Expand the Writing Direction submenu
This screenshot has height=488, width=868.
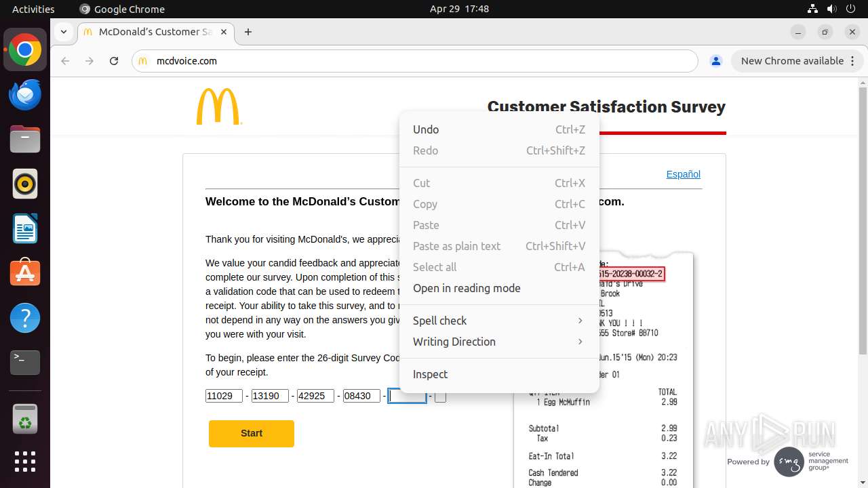click(499, 342)
